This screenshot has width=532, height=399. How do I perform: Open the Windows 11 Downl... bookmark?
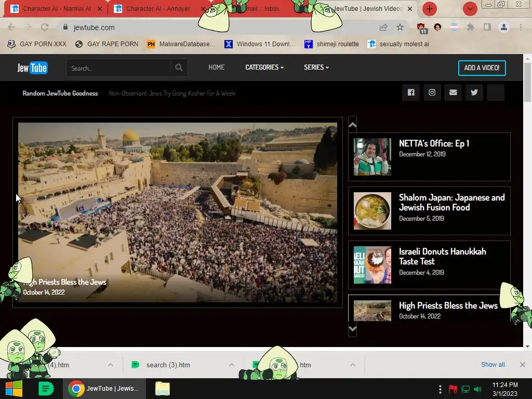pos(260,44)
